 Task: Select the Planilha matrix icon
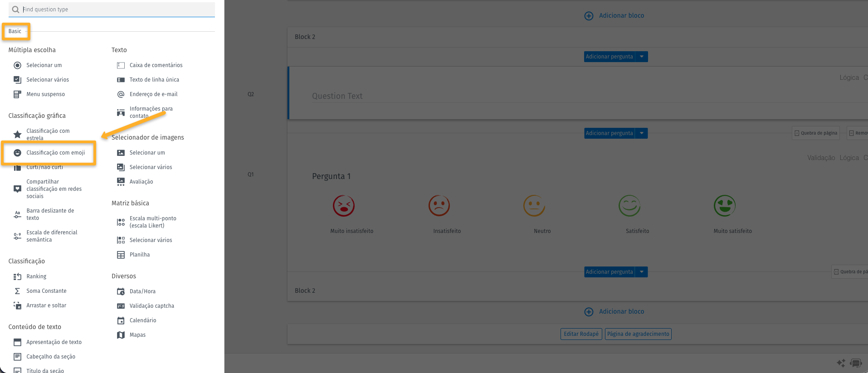pos(121,255)
